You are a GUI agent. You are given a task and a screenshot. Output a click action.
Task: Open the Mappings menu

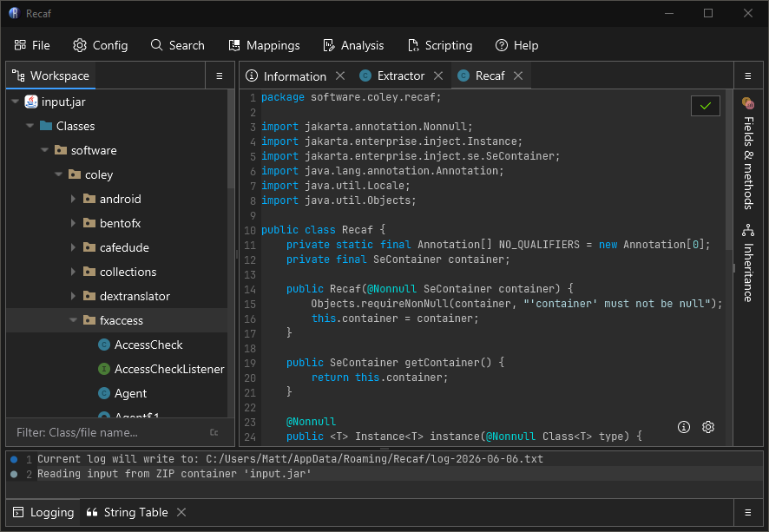(265, 46)
